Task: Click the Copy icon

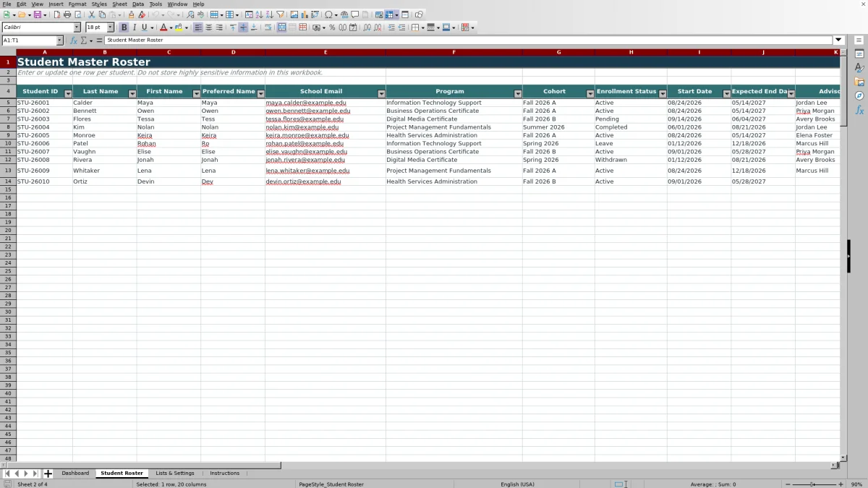Action: (x=102, y=14)
